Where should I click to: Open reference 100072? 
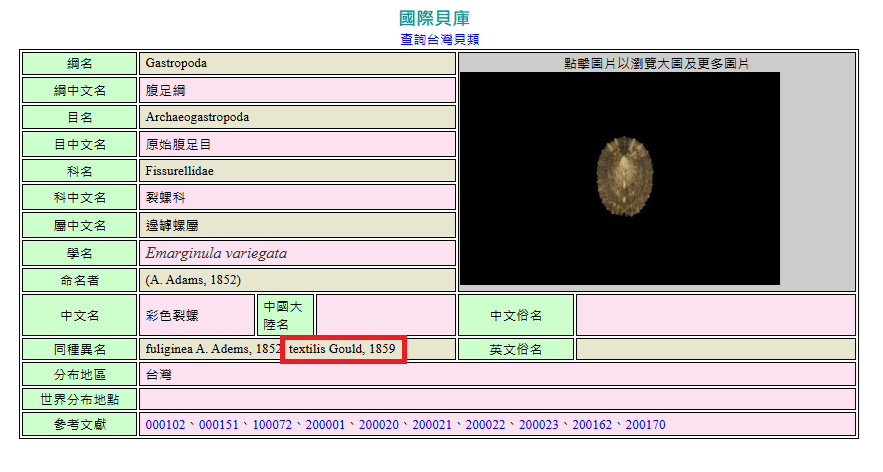272,425
